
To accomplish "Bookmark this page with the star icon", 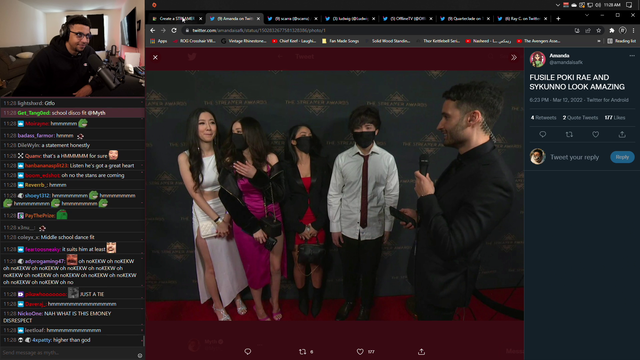I will coord(598,31).
